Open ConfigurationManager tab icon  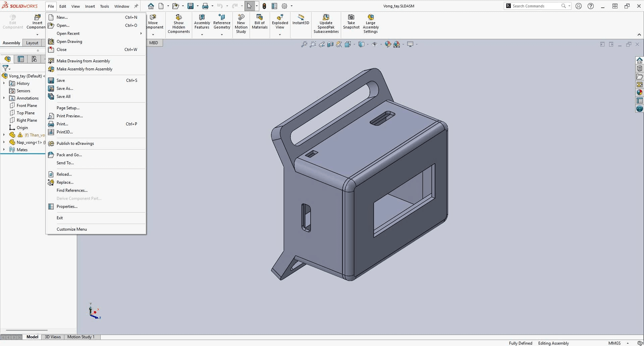pos(34,59)
